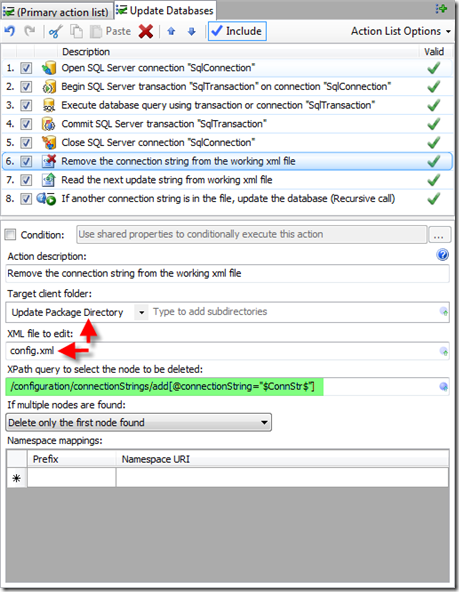Viewport: 459px width, 592px height.
Task: Select the Update Databases tab
Action: tap(165, 11)
